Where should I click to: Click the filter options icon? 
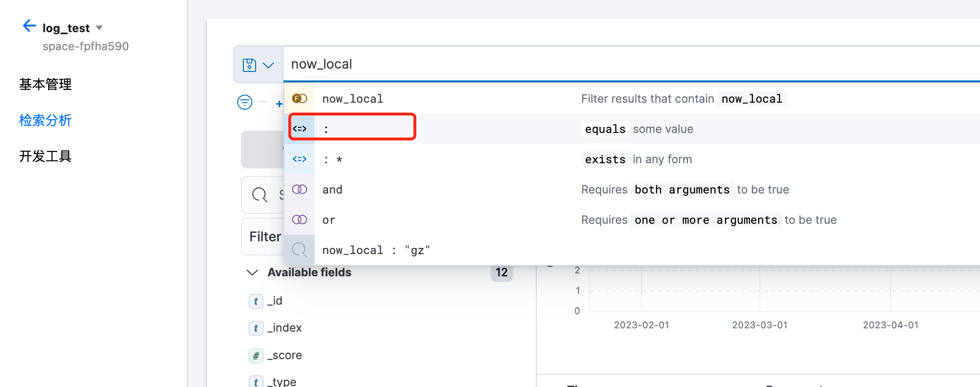click(245, 102)
